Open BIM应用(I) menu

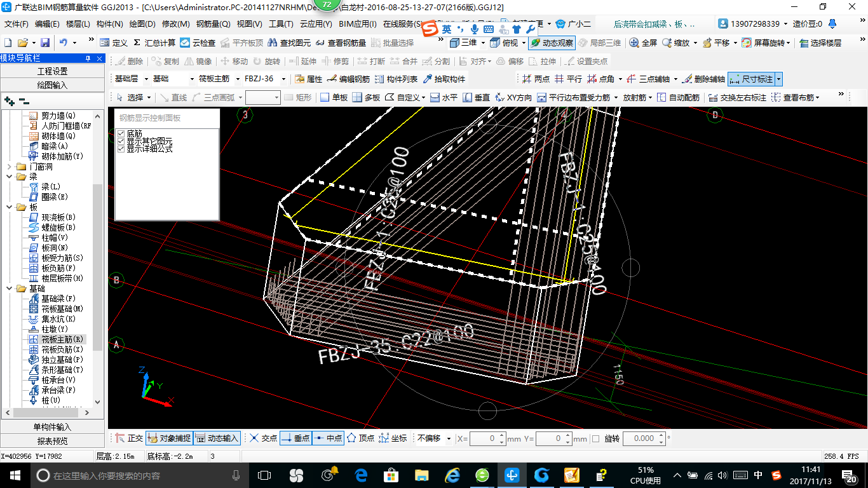click(x=358, y=24)
